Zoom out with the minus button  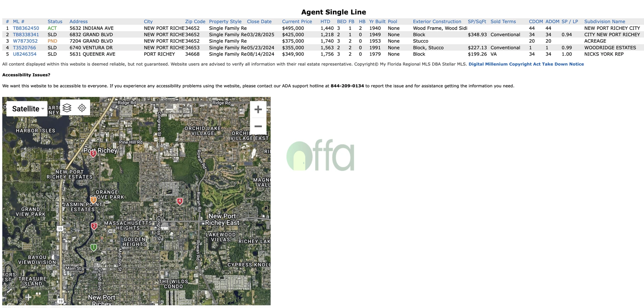coord(258,126)
